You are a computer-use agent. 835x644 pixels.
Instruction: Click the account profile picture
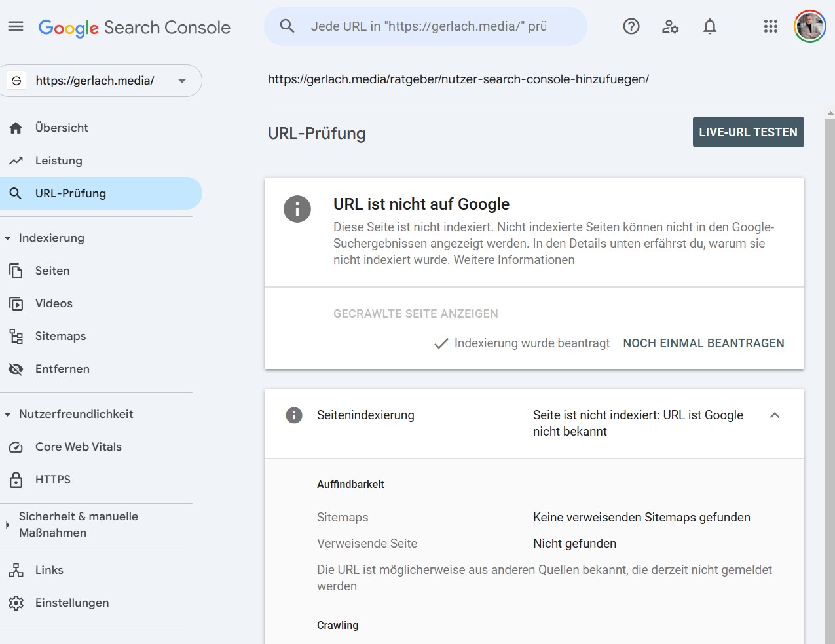coord(809,27)
